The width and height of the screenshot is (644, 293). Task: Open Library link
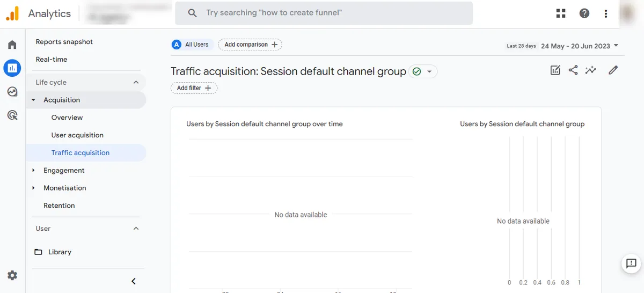[x=60, y=252]
